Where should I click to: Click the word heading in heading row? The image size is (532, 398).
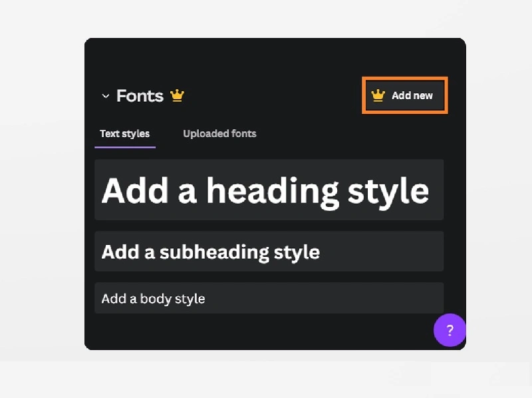tap(273, 190)
